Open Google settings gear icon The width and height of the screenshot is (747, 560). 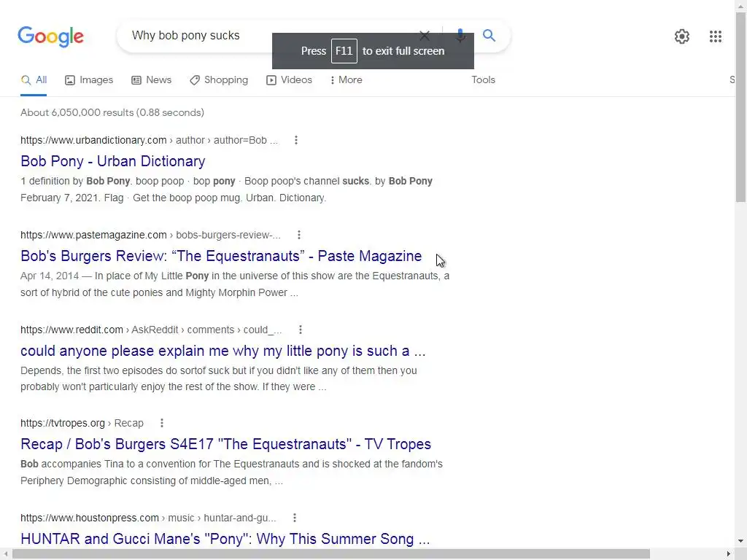pos(682,36)
